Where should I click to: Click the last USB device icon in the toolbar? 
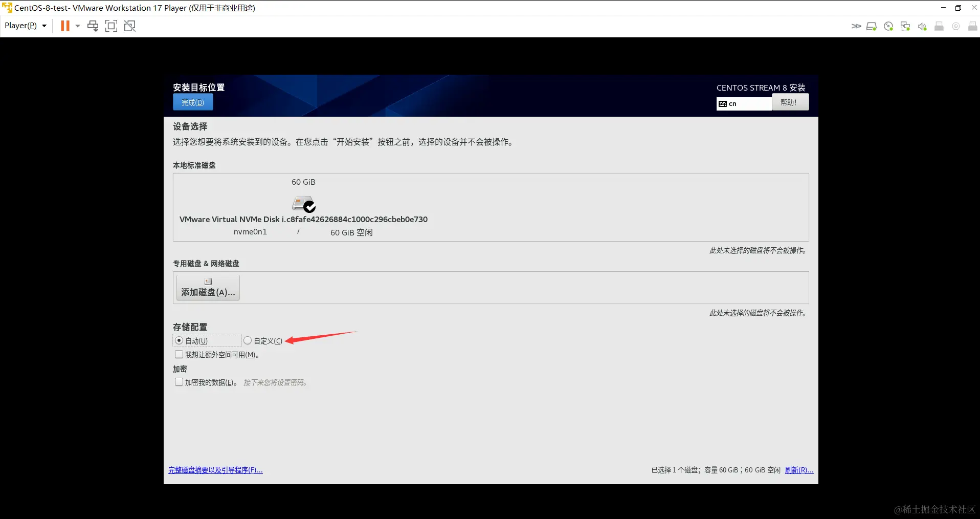[x=973, y=26]
